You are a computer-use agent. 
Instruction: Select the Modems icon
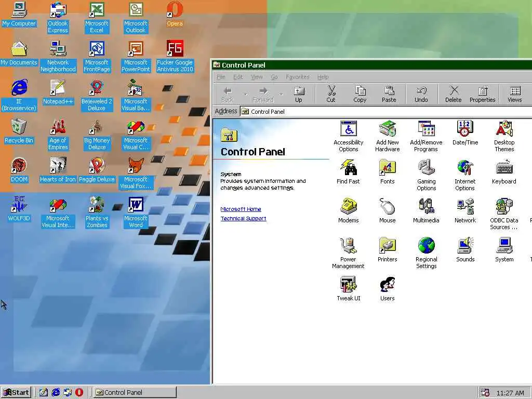pyautogui.click(x=349, y=211)
